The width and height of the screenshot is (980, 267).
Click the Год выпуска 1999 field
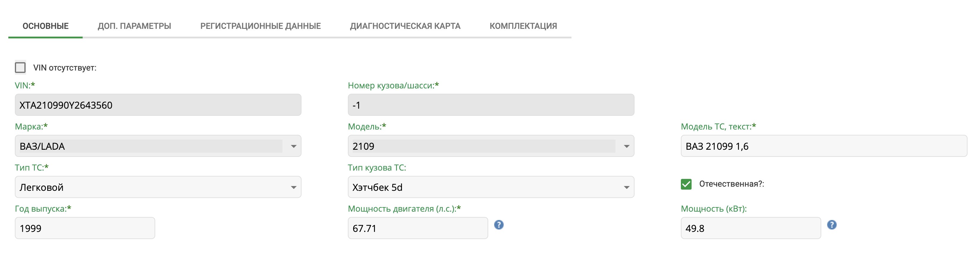85,228
